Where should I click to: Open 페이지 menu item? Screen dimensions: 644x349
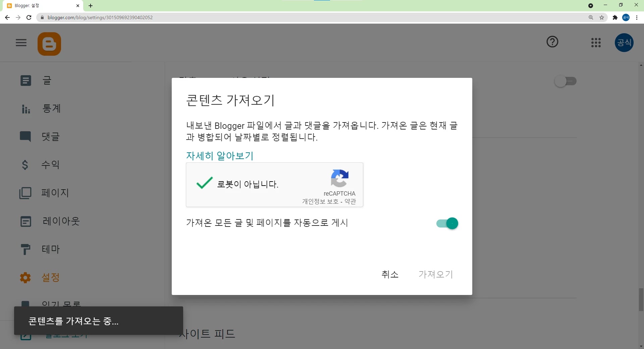tap(55, 193)
